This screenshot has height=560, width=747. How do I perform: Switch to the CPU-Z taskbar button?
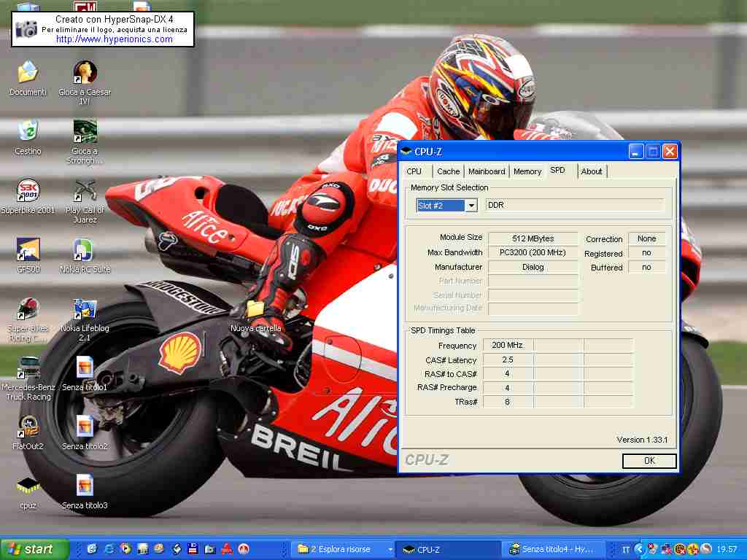click(448, 550)
